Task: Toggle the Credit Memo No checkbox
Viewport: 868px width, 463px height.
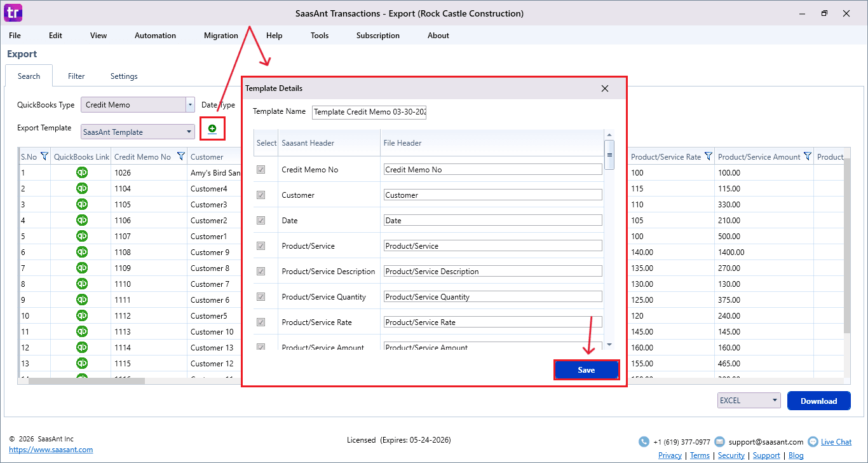Action: 261,170
